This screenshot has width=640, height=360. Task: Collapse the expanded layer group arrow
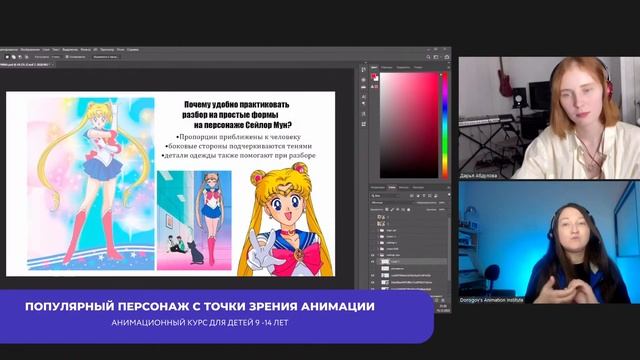point(378,255)
